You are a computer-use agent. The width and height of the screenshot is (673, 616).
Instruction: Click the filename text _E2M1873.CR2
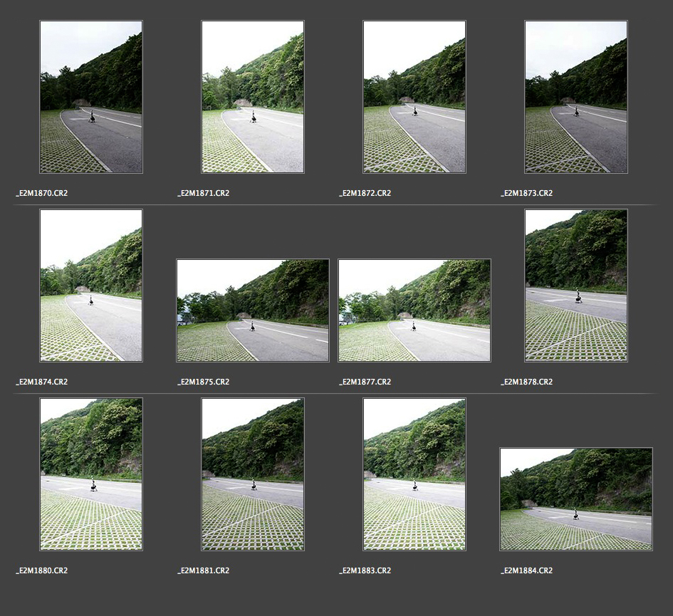tap(527, 193)
